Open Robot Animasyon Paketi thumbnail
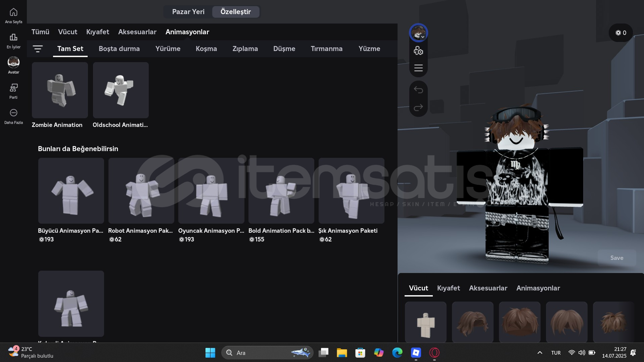Viewport: 644px width, 362px height. tap(141, 191)
